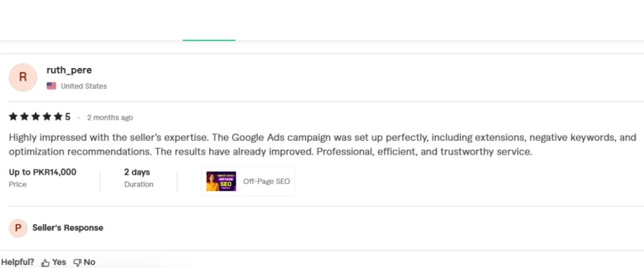
Task: Click the "Helpful?" label
Action: (17, 262)
